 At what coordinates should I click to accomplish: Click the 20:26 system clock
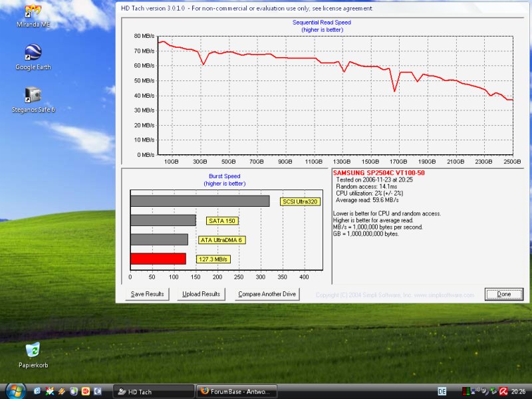pyautogui.click(x=518, y=392)
